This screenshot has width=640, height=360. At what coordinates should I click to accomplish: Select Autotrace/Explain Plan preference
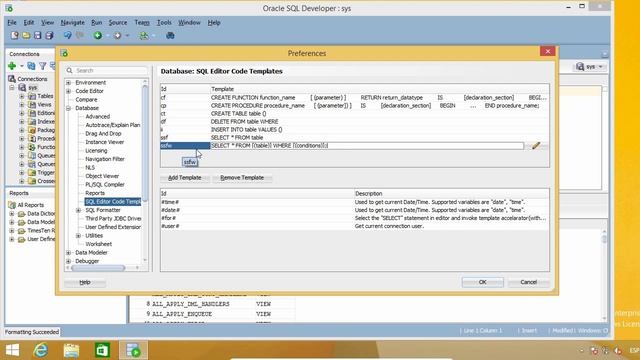(x=113, y=125)
